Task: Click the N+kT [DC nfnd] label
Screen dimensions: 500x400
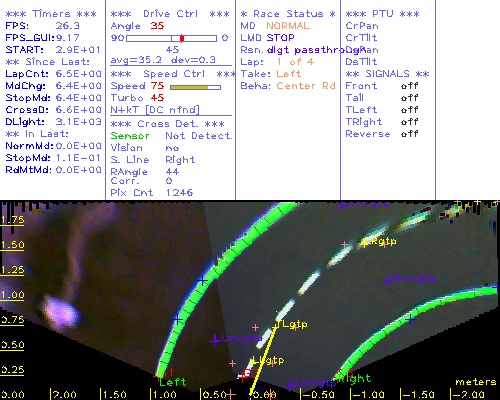Action: 155,110
